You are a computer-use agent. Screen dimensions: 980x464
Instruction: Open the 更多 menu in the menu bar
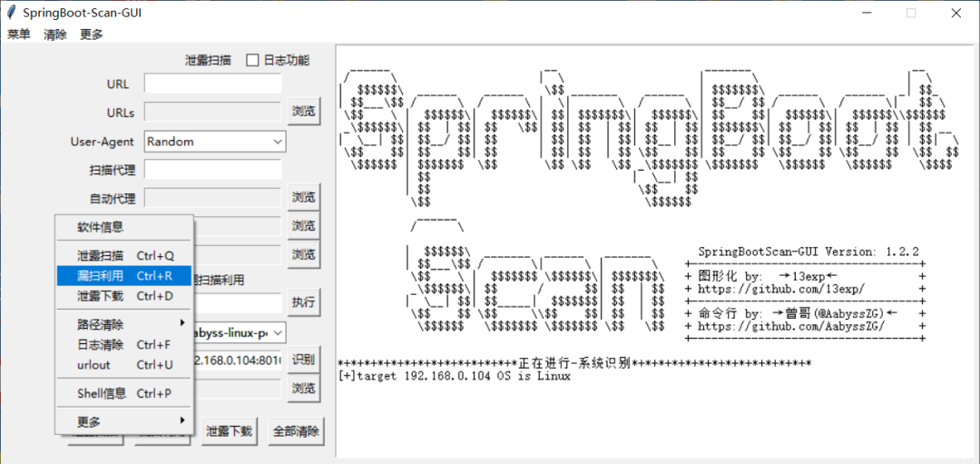92,35
